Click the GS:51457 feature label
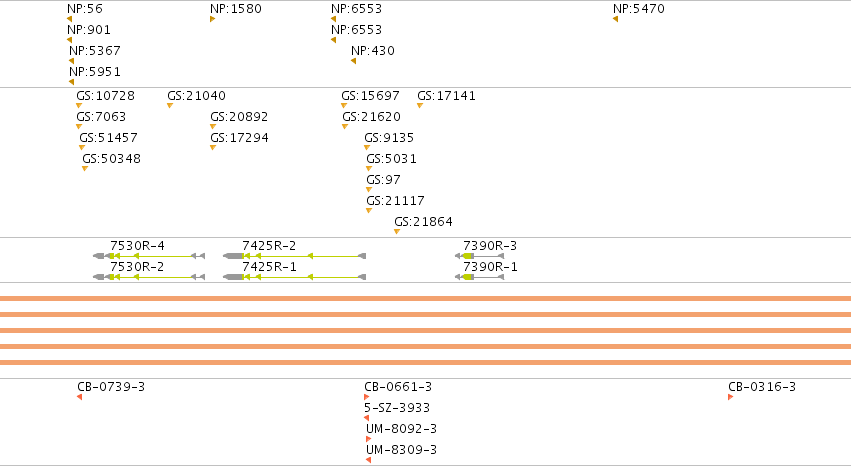851x466 pixels. (109, 138)
